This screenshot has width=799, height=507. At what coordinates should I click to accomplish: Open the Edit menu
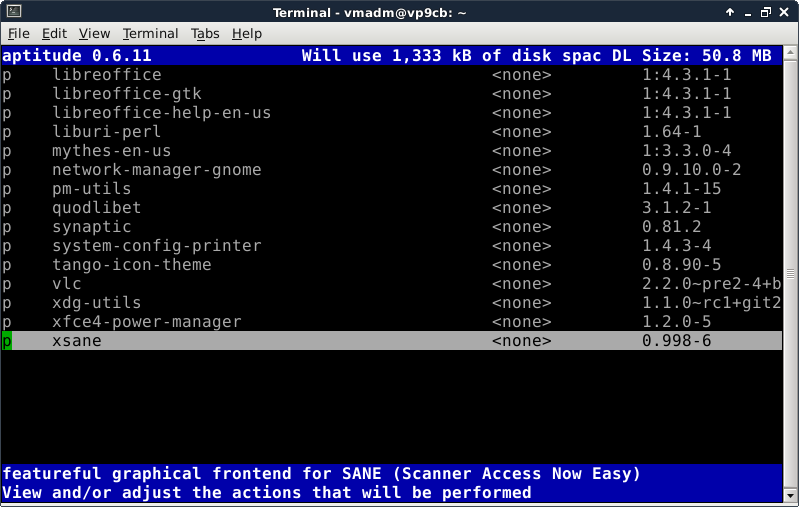coord(54,34)
